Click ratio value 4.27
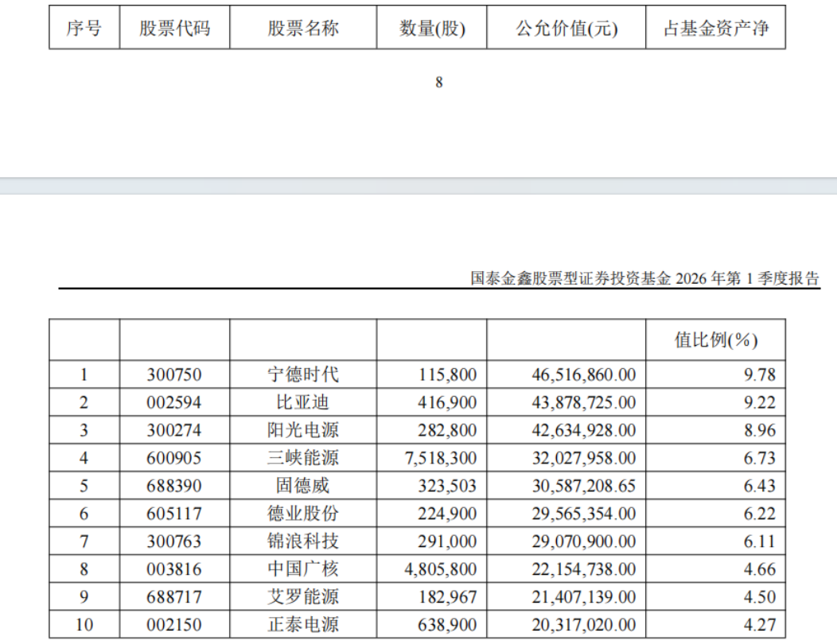The width and height of the screenshot is (837, 644). [760, 624]
